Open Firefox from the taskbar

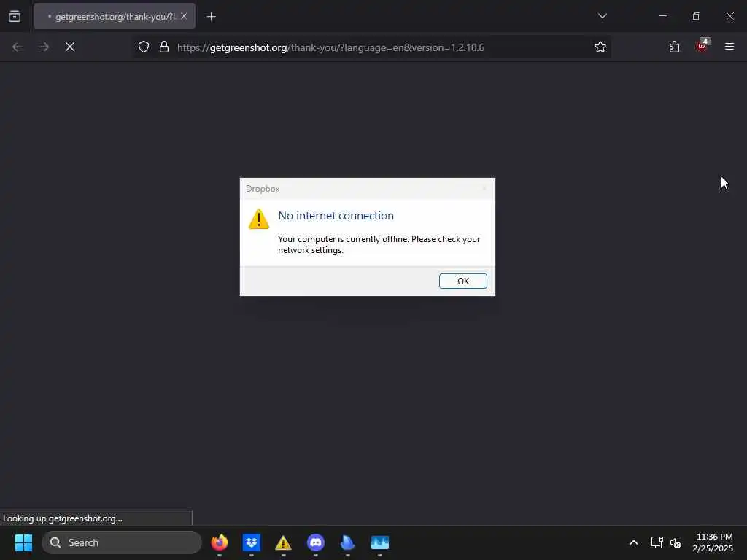pyautogui.click(x=219, y=542)
